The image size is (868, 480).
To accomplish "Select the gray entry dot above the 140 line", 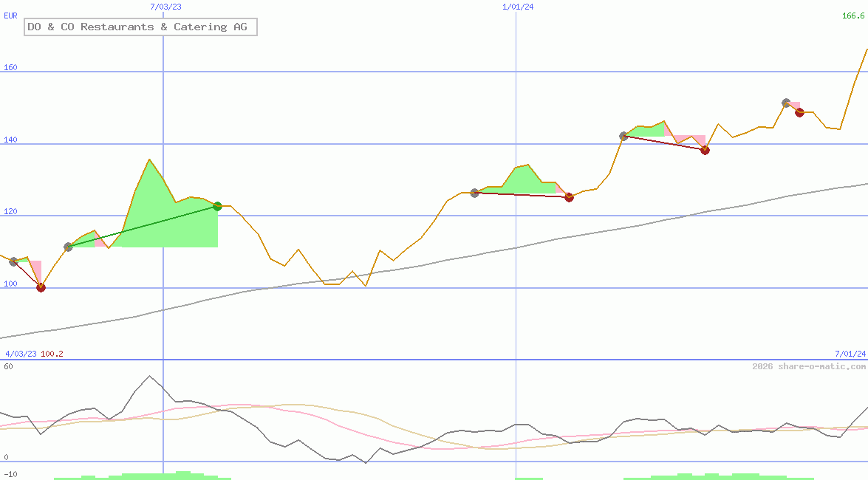I will [x=623, y=136].
